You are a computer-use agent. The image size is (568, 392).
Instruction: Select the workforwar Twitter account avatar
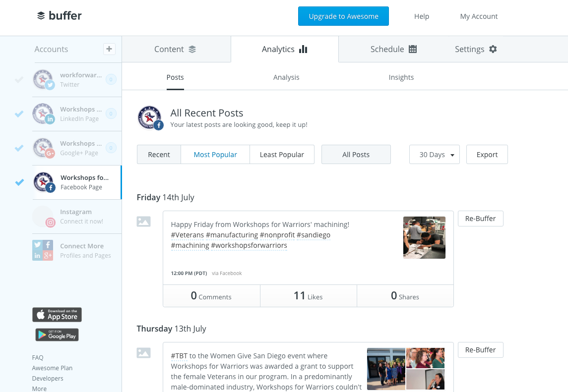44,80
